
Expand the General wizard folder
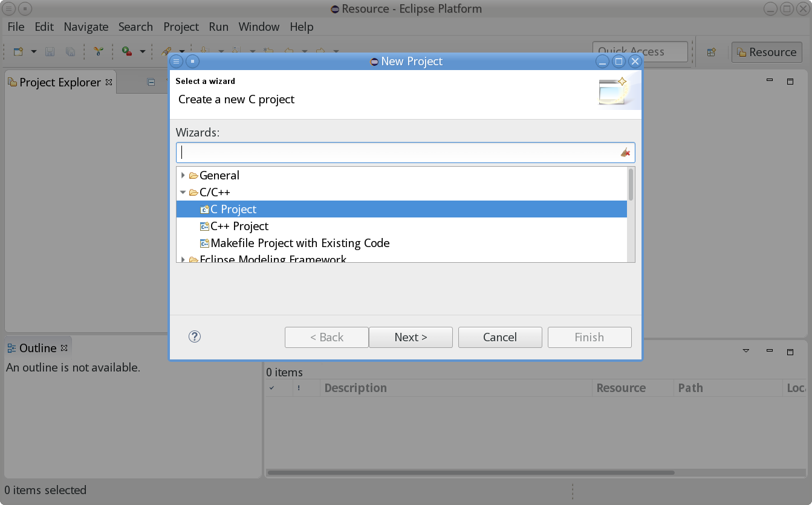click(183, 175)
